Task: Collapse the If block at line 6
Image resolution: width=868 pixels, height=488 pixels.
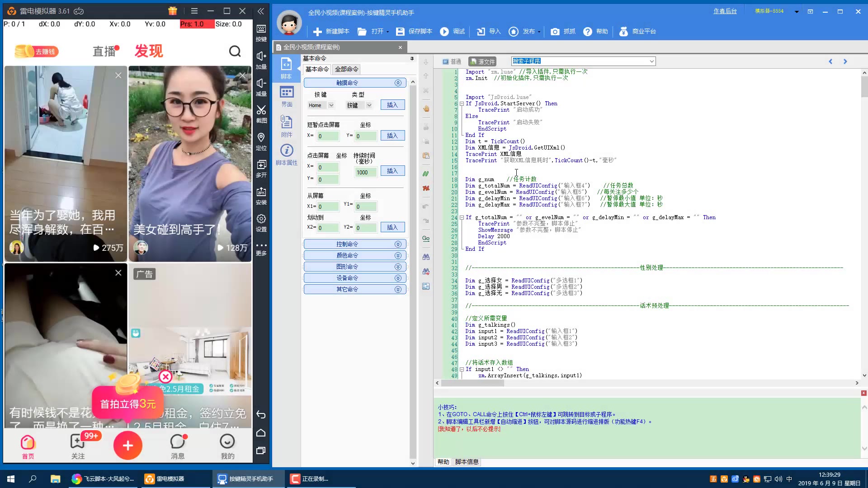Action: pos(462,103)
